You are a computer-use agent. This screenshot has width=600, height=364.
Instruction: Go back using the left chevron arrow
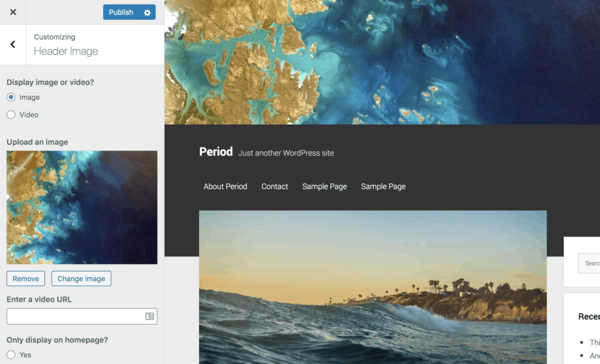point(13,44)
